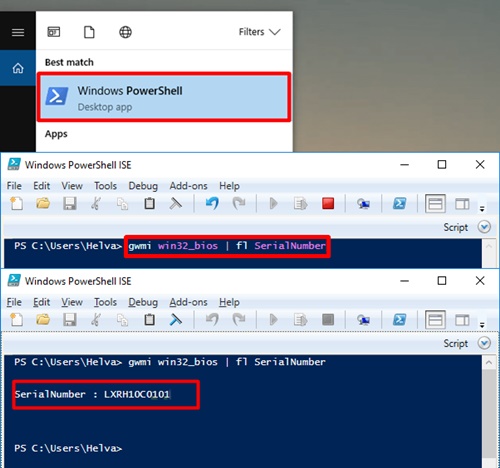
Task: Click the Home icon in search sidebar
Action: click(18, 68)
